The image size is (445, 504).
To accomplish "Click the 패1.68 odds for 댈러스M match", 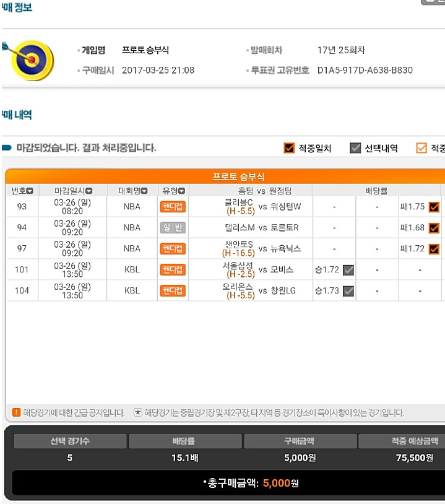I will (413, 228).
